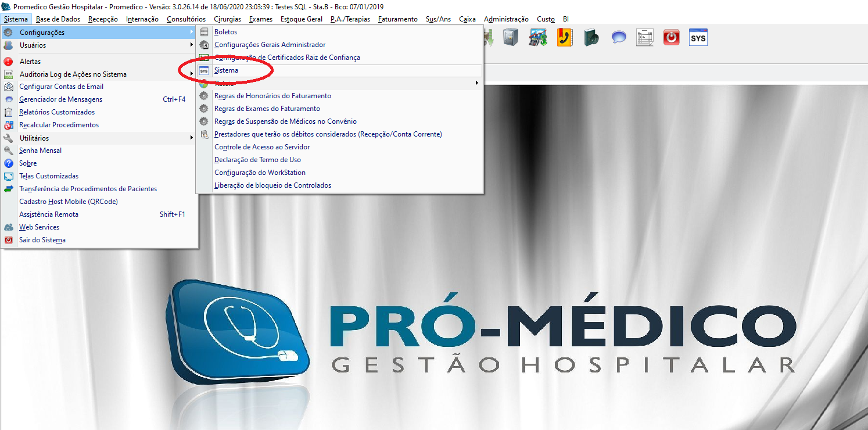Open the Caixa menu
The height and width of the screenshot is (430, 868).
pos(468,19)
